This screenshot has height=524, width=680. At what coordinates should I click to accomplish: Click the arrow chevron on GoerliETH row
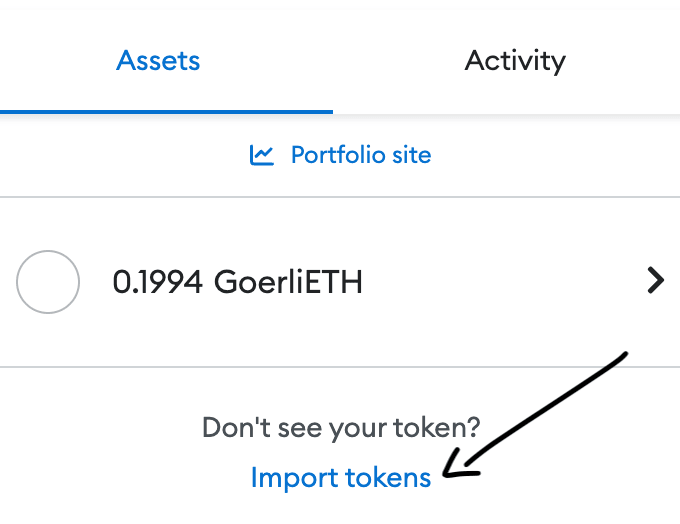point(655,282)
